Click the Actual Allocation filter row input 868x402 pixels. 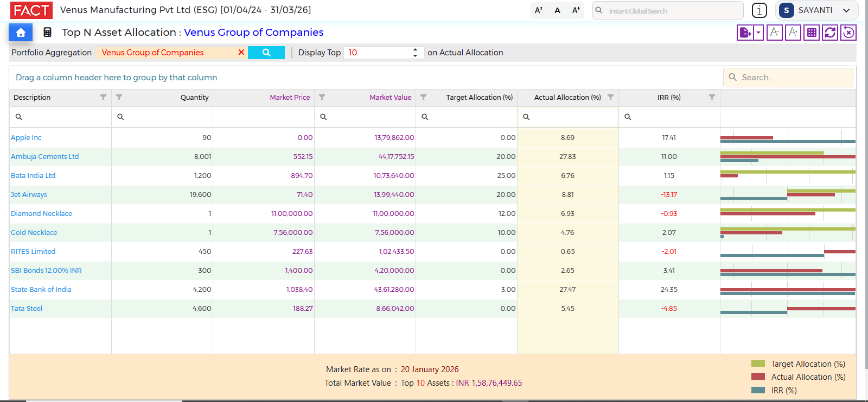568,117
